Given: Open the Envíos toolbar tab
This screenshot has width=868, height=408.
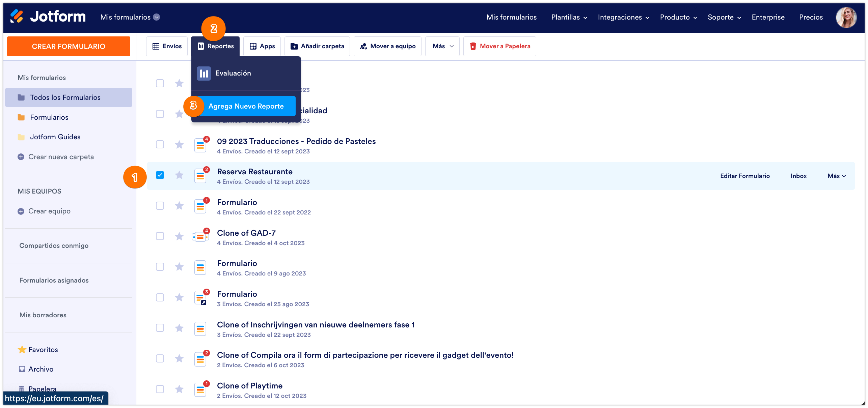Looking at the screenshot, I should click(167, 46).
